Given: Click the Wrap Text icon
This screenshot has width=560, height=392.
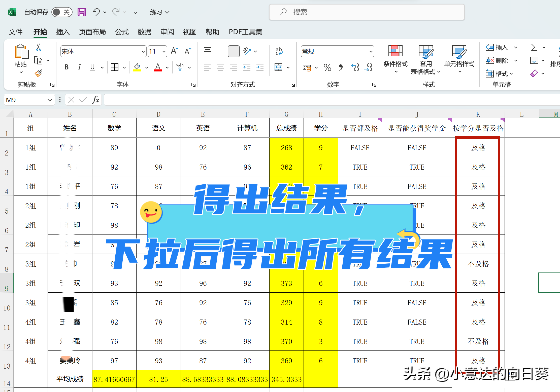Looking at the screenshot, I should click(279, 51).
